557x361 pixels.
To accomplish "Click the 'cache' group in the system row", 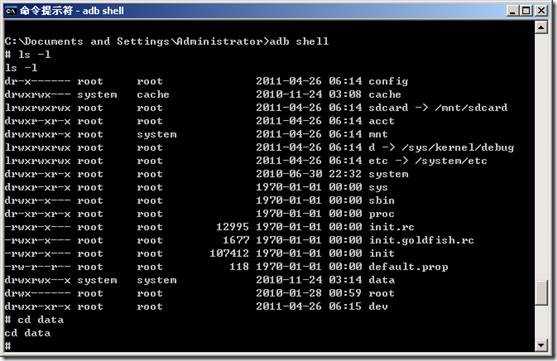I will 153,95.
